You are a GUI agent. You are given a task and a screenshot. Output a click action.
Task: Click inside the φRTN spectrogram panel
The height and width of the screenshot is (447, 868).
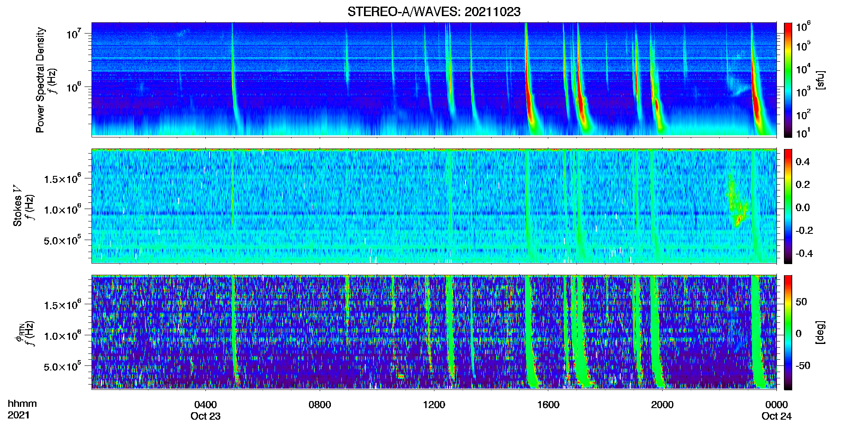coord(434,332)
